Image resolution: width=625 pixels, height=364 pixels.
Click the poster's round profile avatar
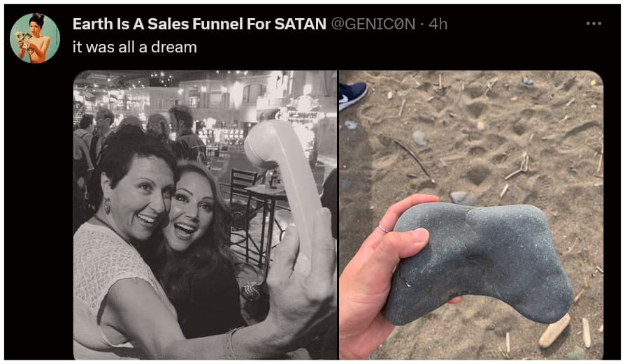[x=35, y=38]
